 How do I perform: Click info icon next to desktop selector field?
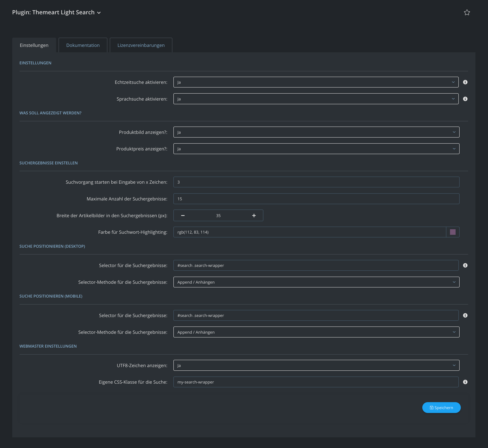pos(465,265)
